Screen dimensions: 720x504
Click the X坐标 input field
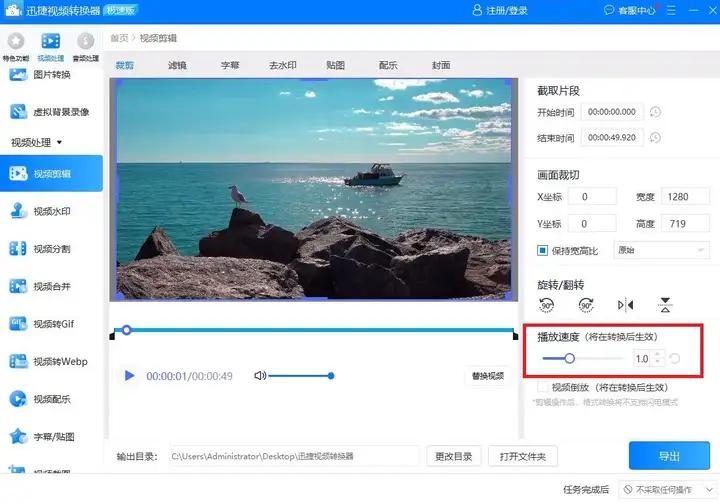click(592, 197)
